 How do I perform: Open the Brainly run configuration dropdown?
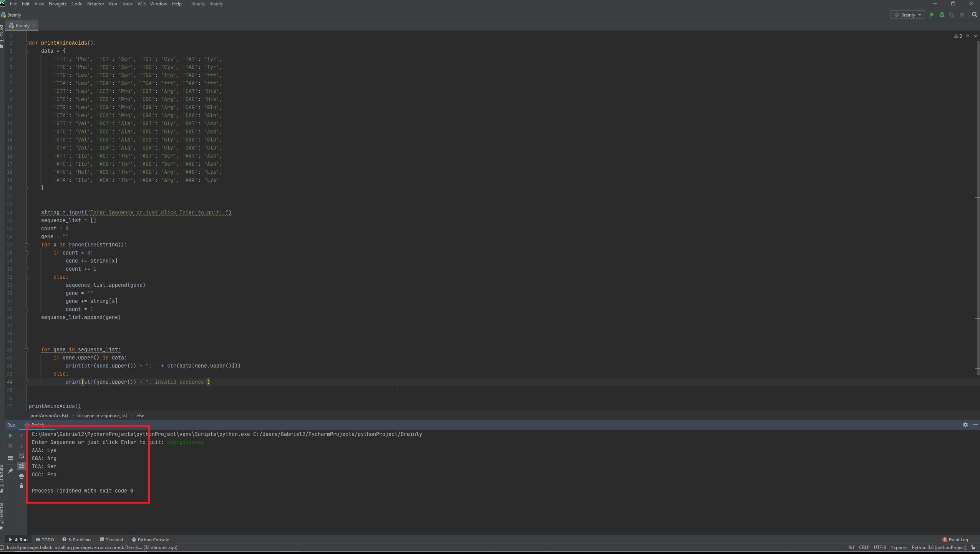(x=907, y=15)
